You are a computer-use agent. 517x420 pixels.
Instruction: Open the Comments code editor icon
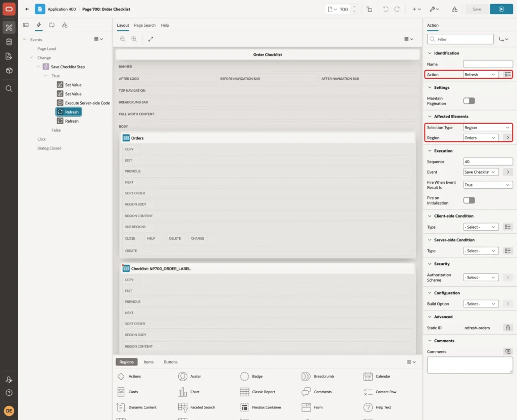point(508,351)
